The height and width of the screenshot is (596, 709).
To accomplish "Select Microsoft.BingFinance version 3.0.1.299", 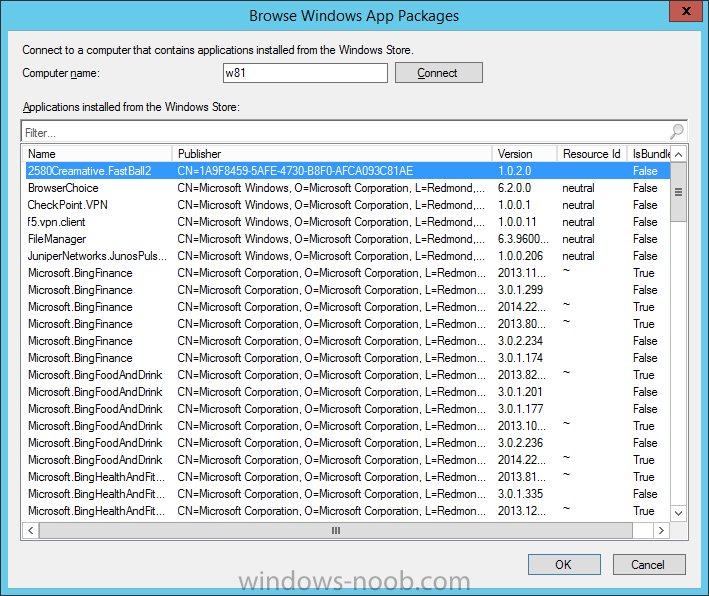I will 347,290.
